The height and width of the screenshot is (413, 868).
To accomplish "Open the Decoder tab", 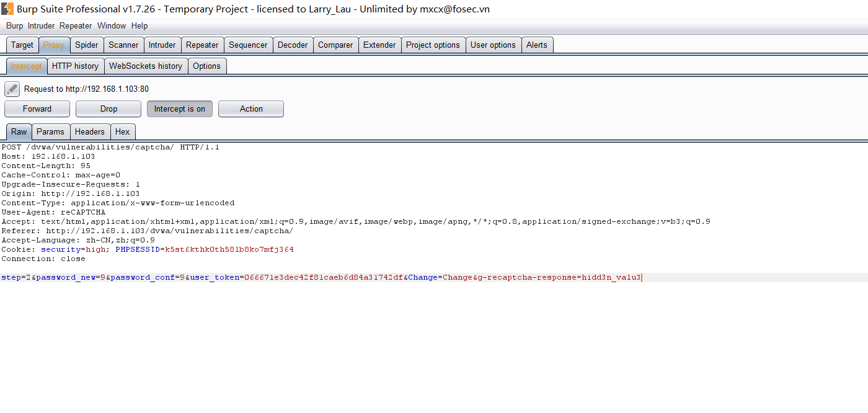I will click(x=293, y=45).
